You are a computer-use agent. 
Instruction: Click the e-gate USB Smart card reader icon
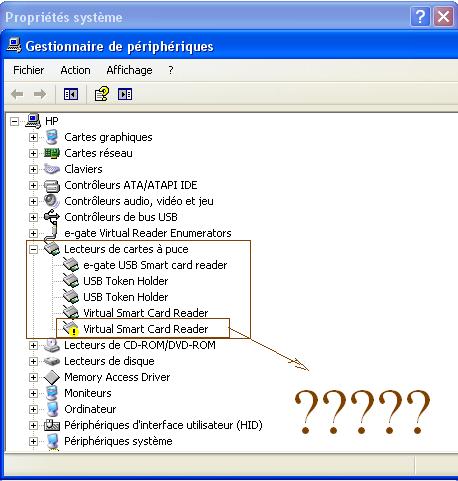coord(71,265)
